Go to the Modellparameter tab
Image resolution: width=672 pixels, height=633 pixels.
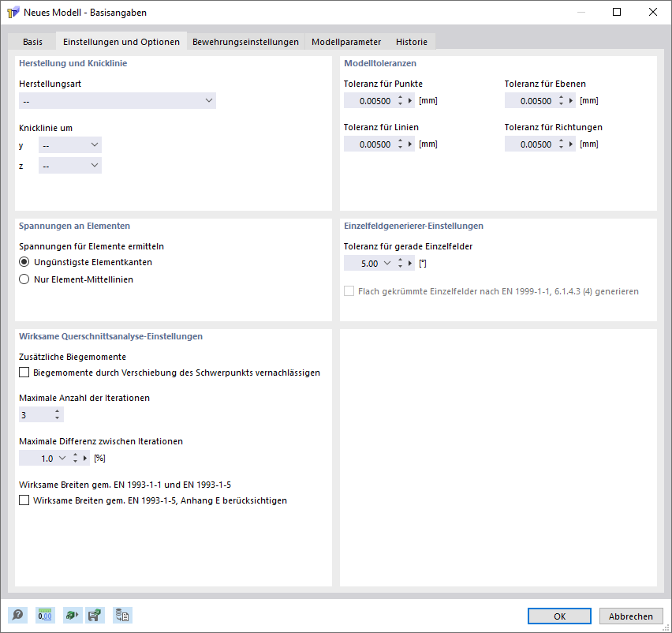point(346,42)
